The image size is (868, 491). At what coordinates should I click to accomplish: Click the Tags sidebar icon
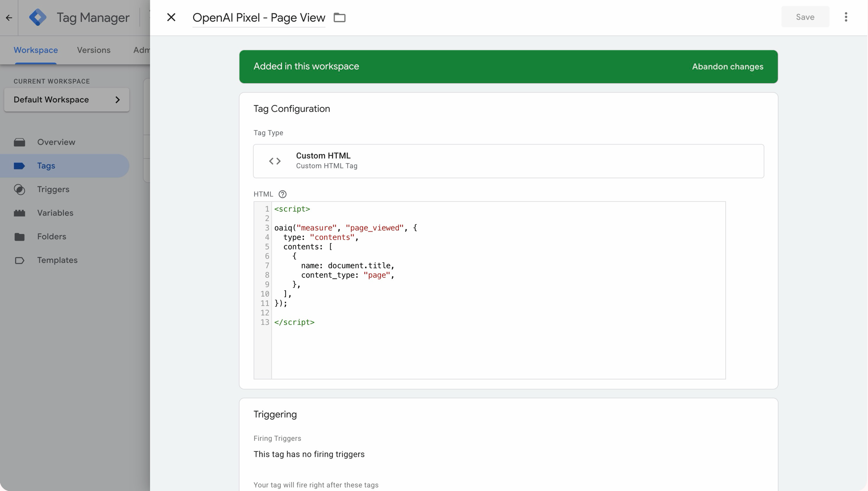click(20, 166)
